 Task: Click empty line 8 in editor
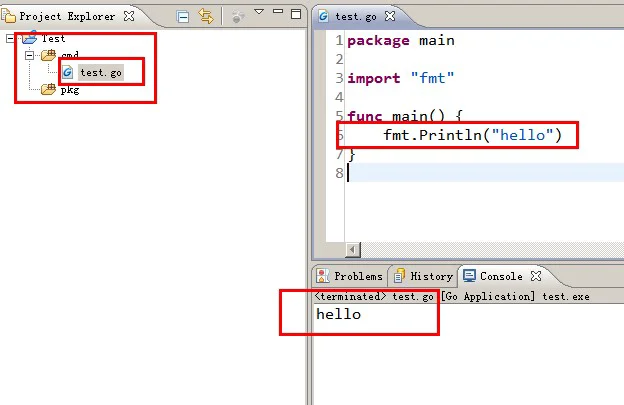(x=486, y=173)
